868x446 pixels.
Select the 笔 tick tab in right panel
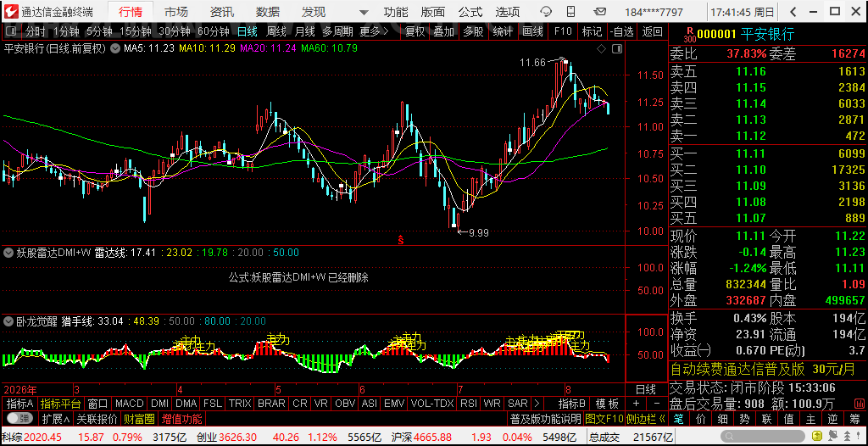click(x=679, y=418)
